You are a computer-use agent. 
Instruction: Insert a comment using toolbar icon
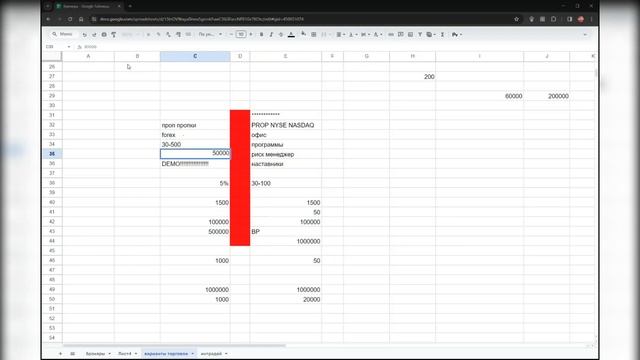400,35
